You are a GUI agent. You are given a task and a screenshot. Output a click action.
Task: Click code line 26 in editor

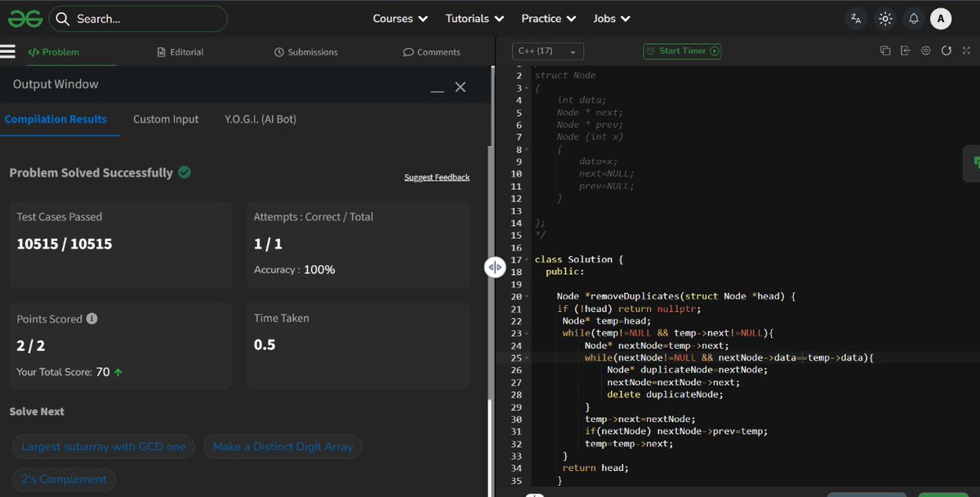click(686, 370)
